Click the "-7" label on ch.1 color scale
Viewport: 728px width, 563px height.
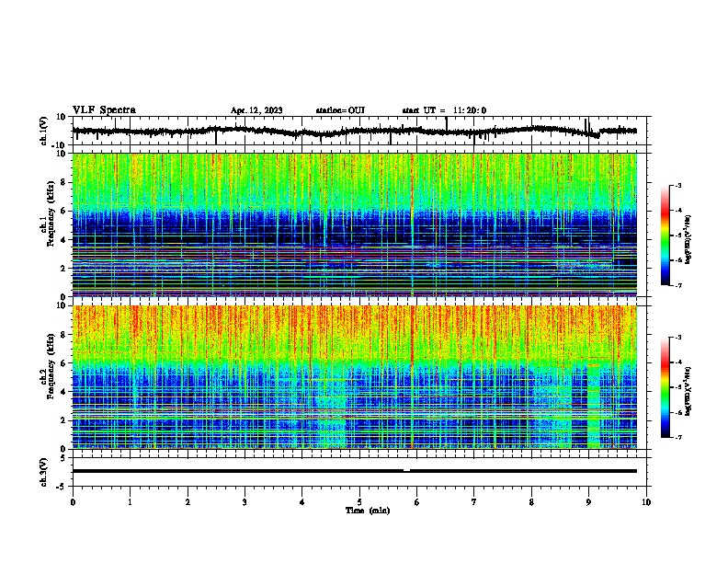tap(678, 285)
